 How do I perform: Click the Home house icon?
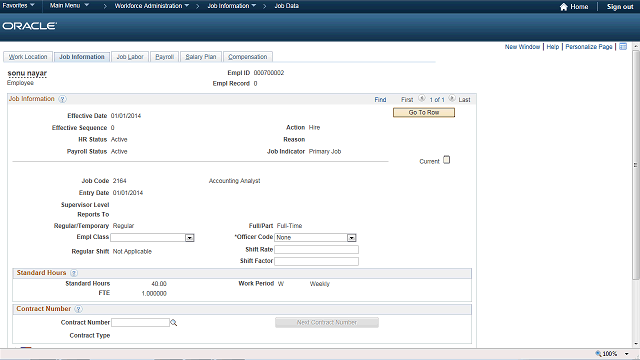tap(564, 7)
